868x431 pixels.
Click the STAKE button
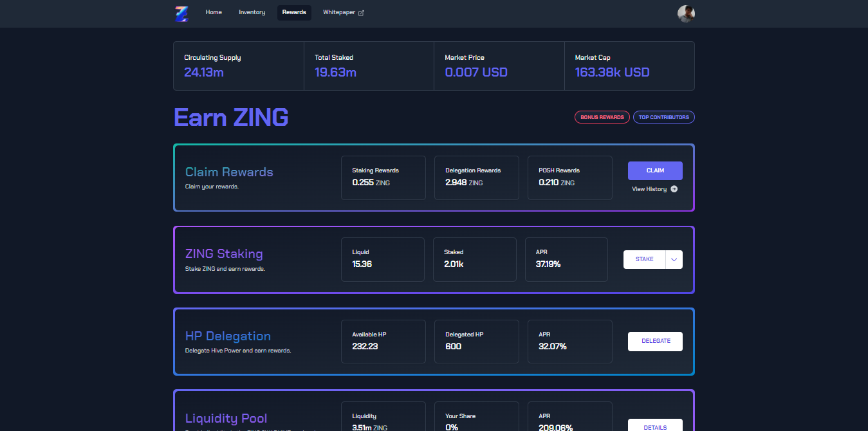645,259
